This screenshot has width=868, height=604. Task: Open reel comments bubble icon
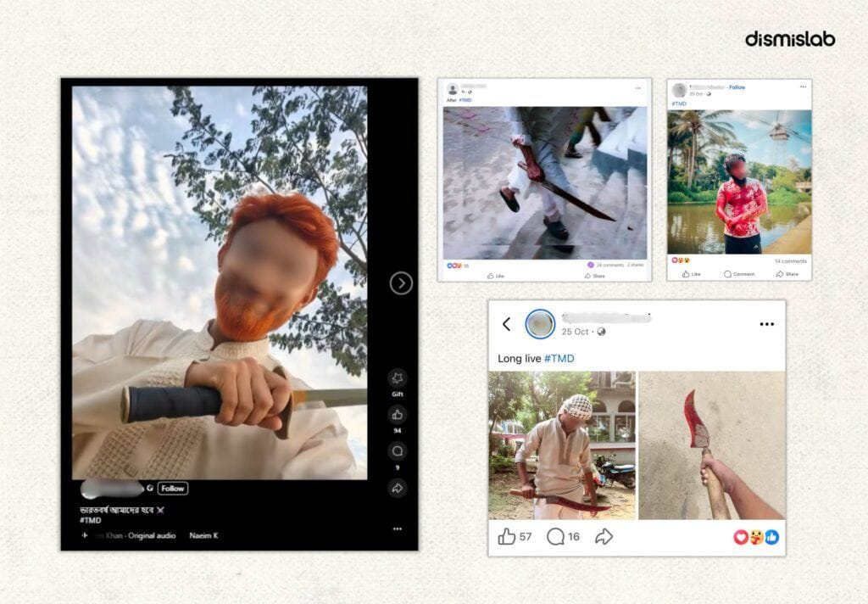click(x=397, y=451)
